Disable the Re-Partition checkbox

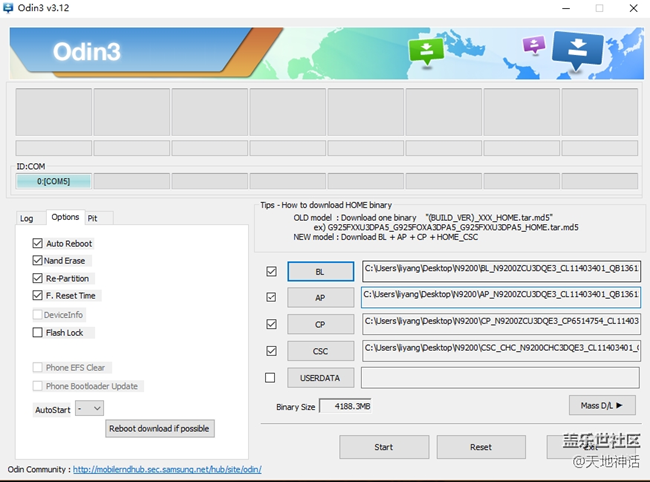coord(37,278)
